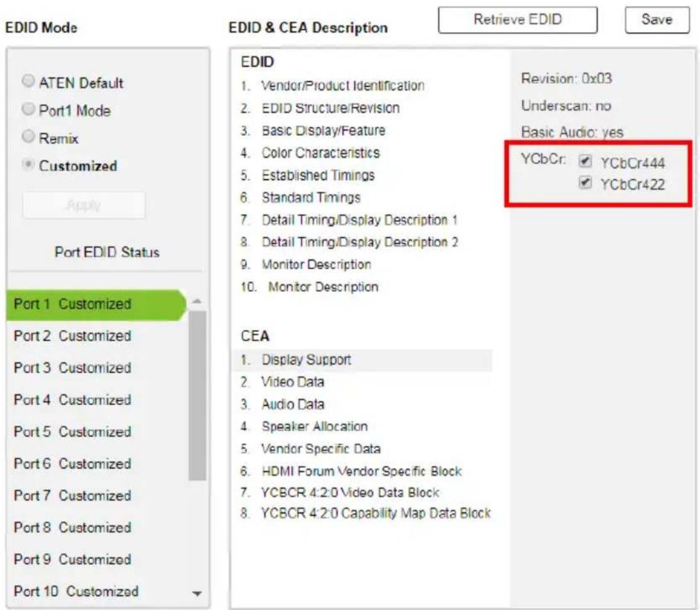The width and height of the screenshot is (700, 610).
Task: Select CEA Display Support item
Action: (363, 360)
